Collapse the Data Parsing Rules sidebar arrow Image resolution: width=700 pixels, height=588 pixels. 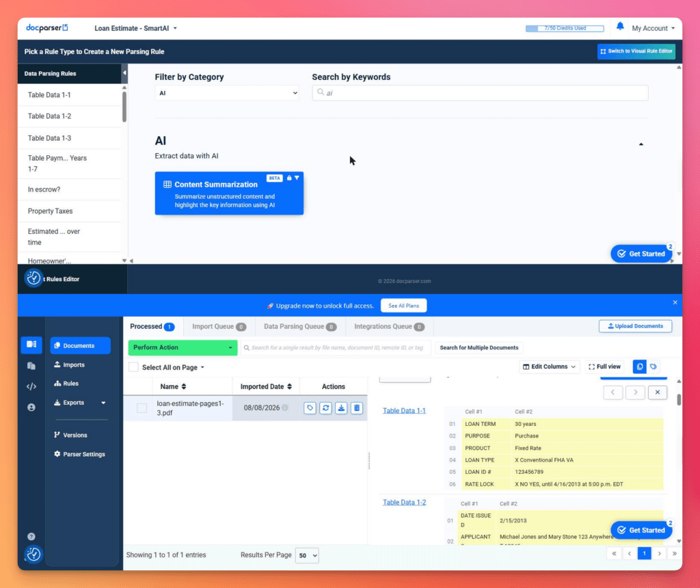tap(124, 72)
